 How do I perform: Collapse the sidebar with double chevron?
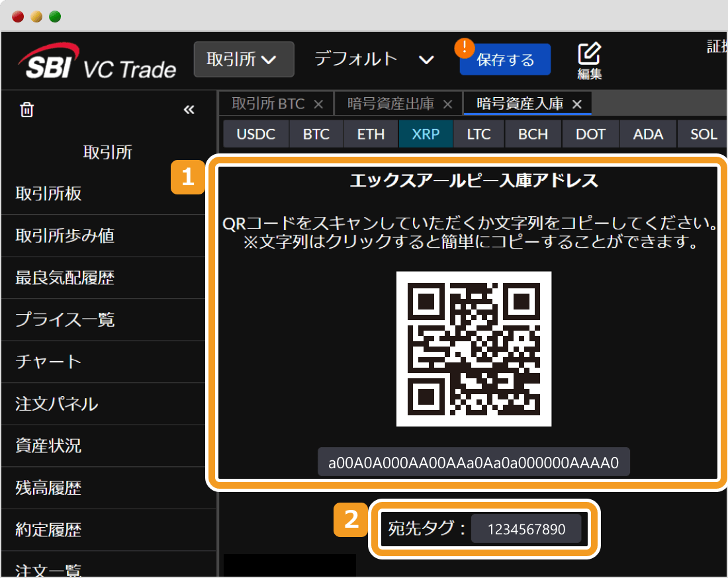[189, 110]
